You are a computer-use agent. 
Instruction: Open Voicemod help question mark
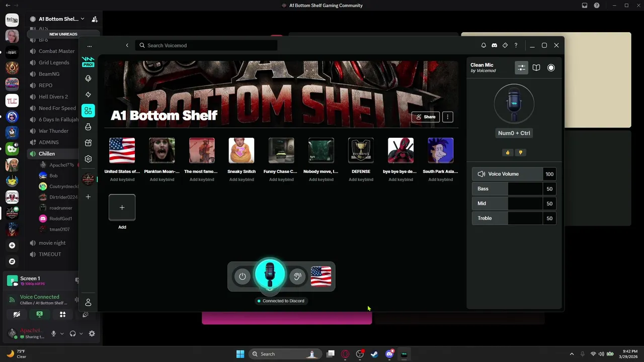click(x=516, y=45)
